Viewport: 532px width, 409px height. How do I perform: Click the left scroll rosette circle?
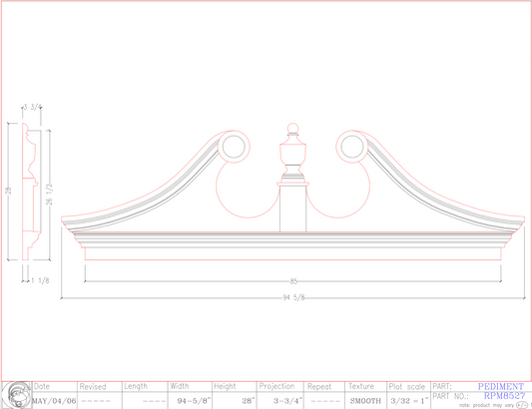tap(234, 147)
